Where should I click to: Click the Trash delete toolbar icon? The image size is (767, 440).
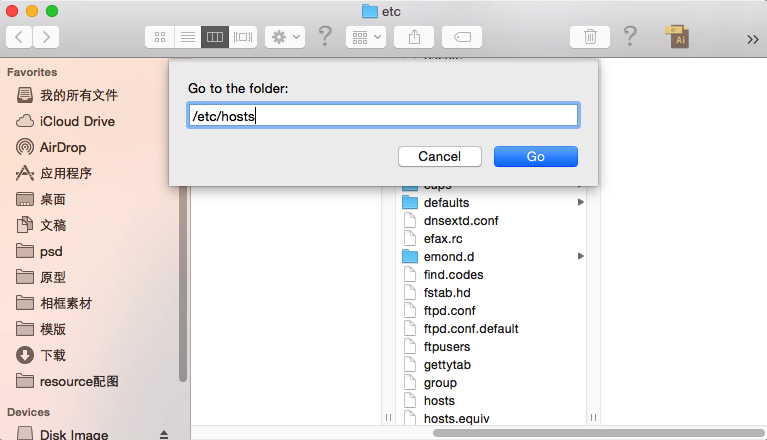click(x=590, y=37)
